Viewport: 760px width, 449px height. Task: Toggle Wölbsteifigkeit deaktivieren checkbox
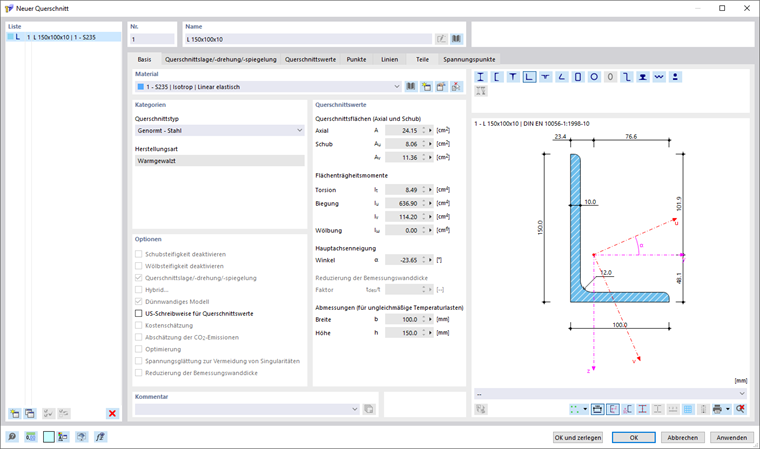pyautogui.click(x=139, y=266)
